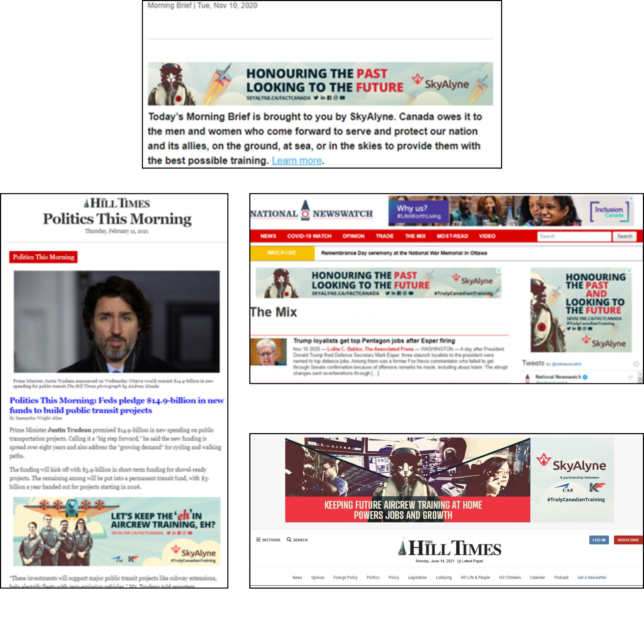
Task: Click the scrollbar up arrow in the Tweets widget
Action: [640, 375]
